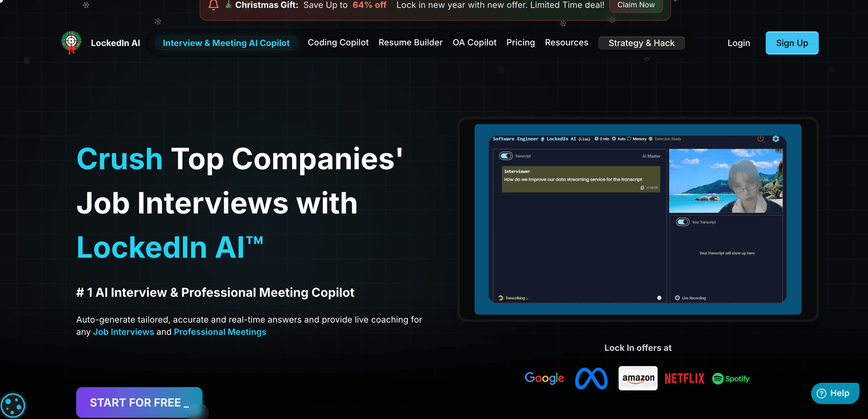
Task: Select the Live Recording radio button
Action: coord(677,298)
